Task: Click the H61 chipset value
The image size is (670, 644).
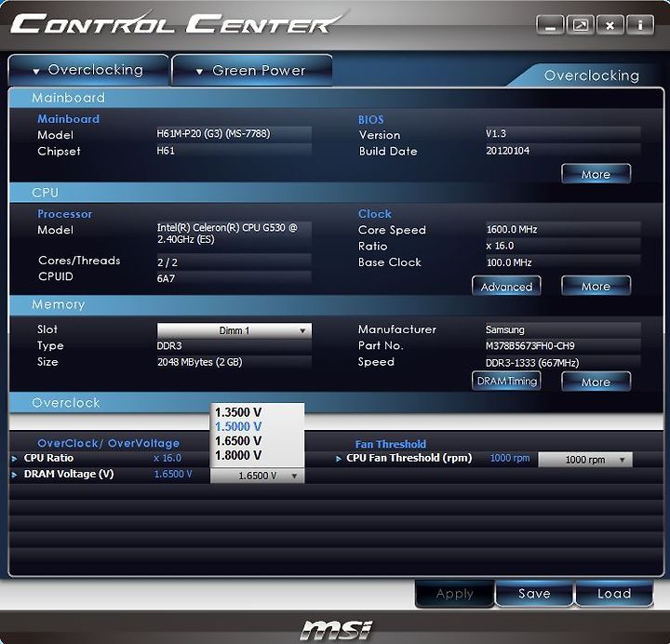Action: tap(166, 151)
